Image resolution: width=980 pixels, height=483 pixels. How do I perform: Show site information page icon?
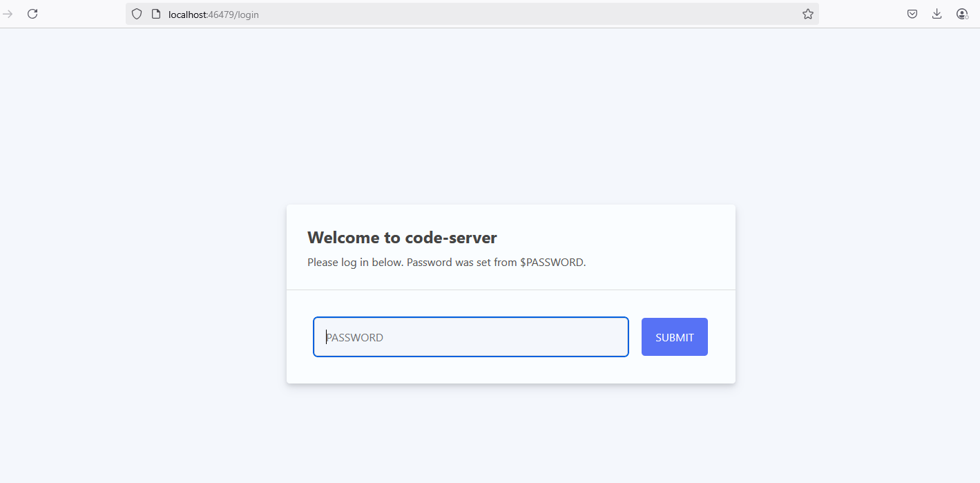(155, 14)
